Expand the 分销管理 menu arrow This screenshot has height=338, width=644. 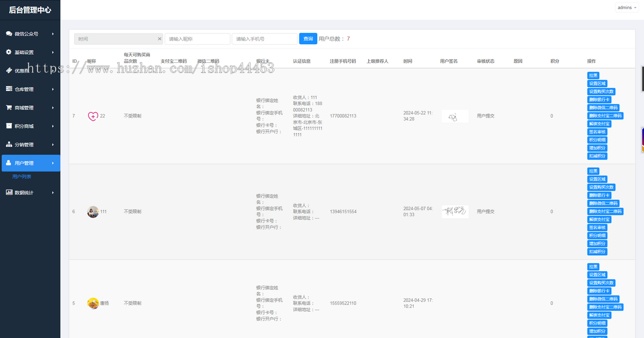tap(53, 145)
